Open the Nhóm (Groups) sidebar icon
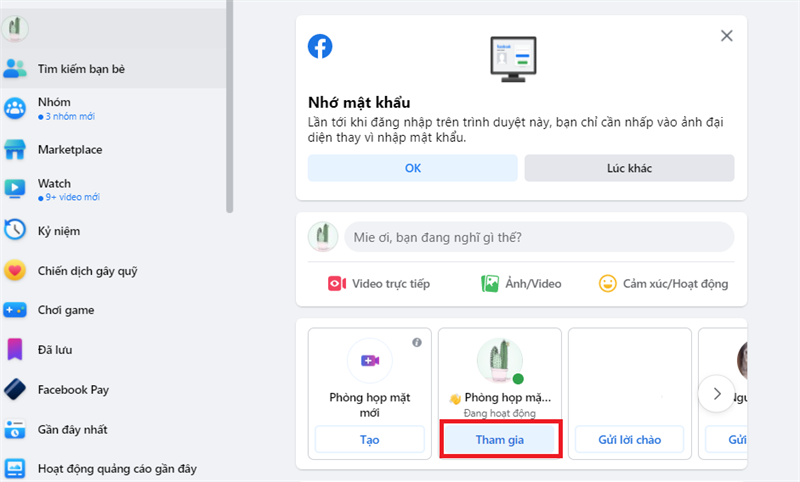The image size is (800, 482). tap(15, 109)
